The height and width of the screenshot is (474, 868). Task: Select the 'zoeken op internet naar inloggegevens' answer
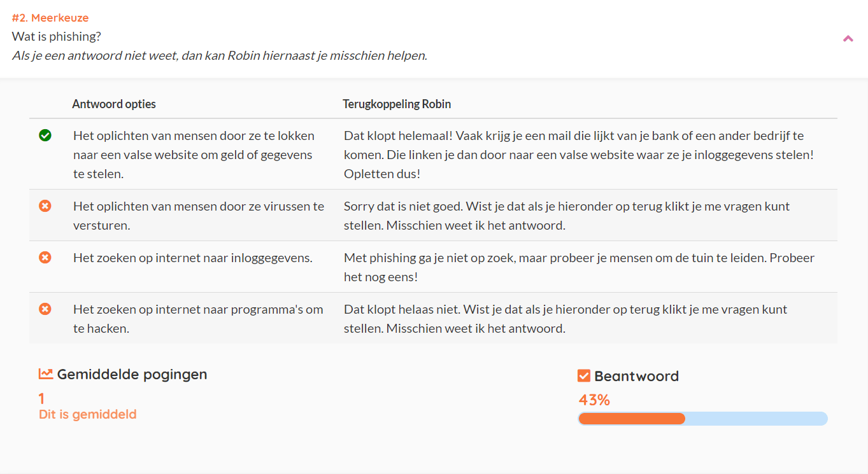[x=192, y=258]
